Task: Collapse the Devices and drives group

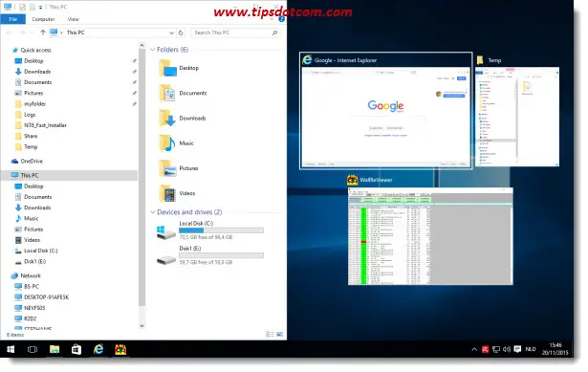Action: 153,212
